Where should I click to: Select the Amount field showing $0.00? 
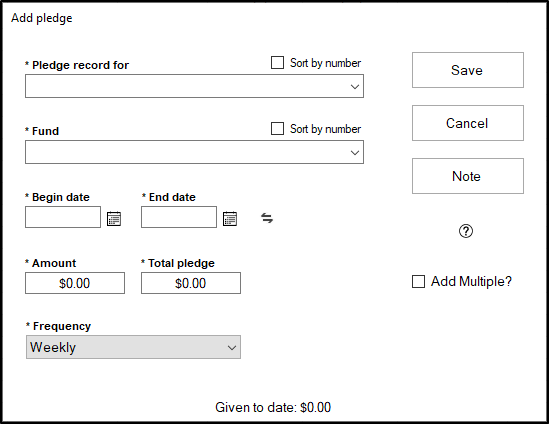(75, 283)
